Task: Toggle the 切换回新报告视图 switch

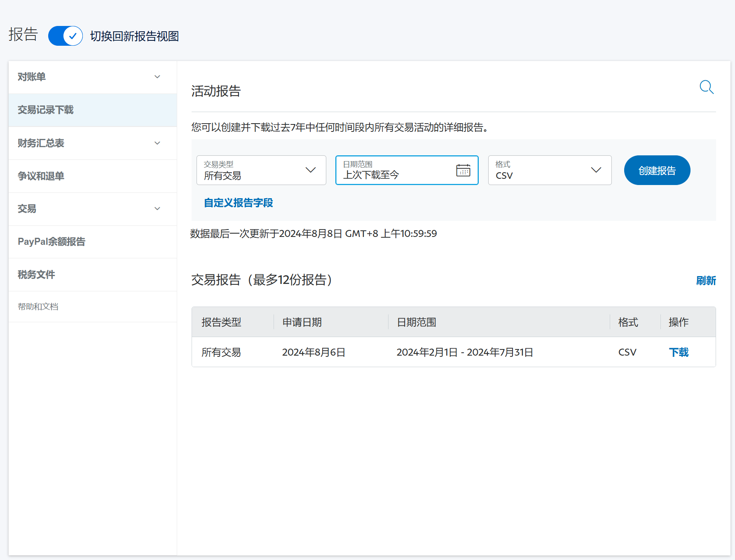Action: [66, 36]
